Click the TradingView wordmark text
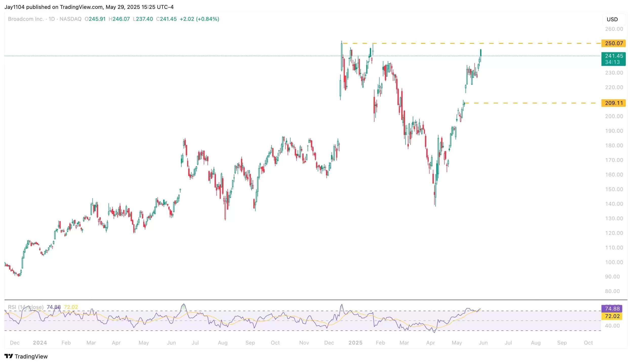This screenshot has height=364, width=632. (31, 356)
